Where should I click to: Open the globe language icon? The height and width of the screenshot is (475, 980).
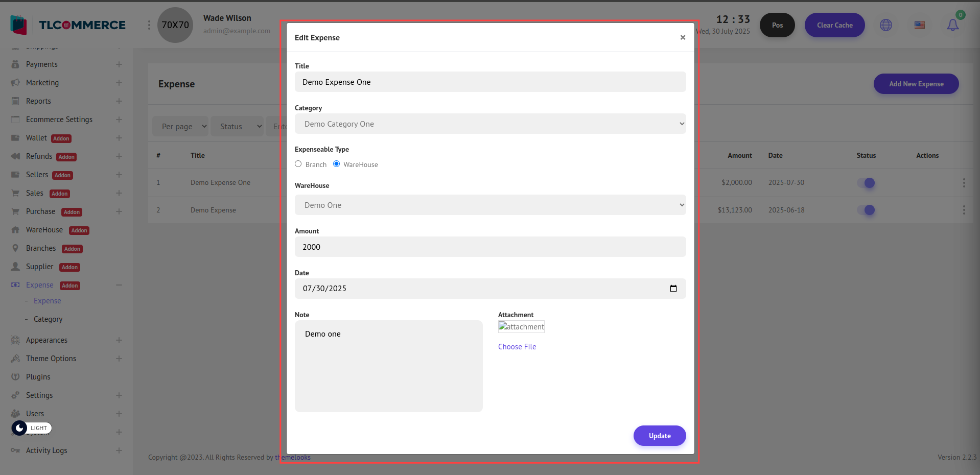coord(885,25)
